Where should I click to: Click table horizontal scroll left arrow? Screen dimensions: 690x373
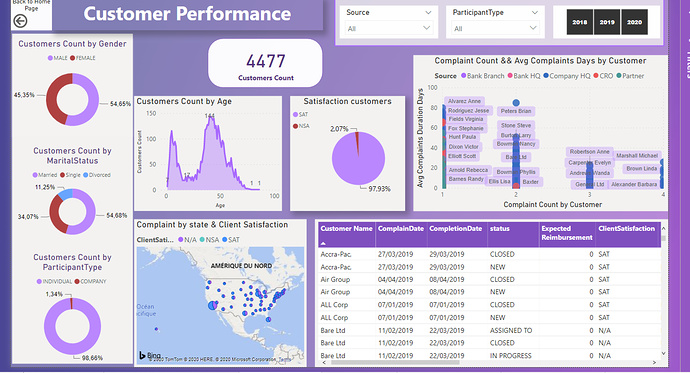point(324,362)
